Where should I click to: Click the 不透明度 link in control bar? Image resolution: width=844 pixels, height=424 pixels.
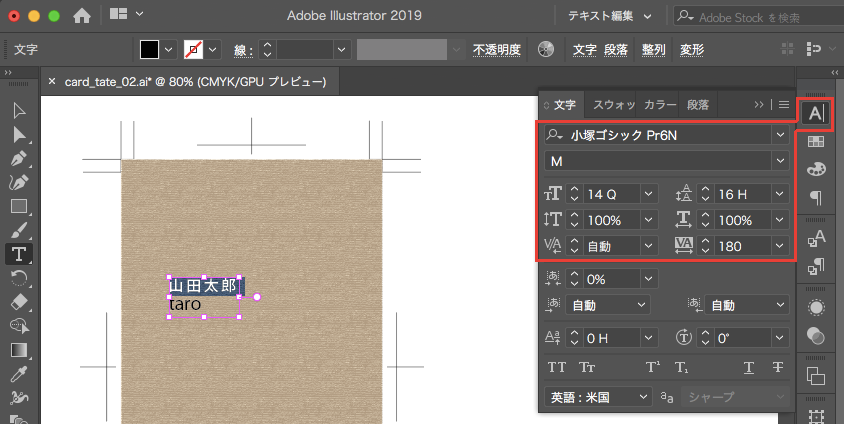click(x=496, y=49)
